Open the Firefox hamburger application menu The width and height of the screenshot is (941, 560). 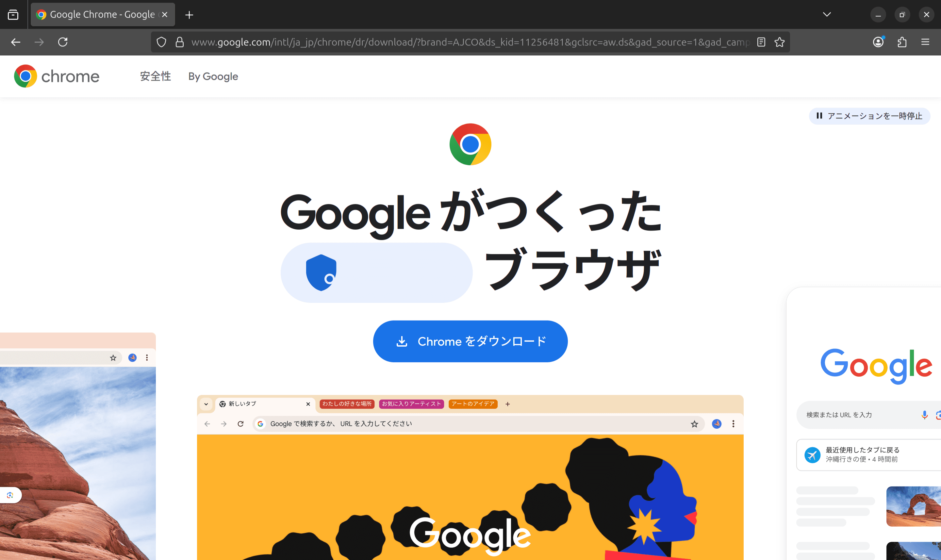click(925, 42)
